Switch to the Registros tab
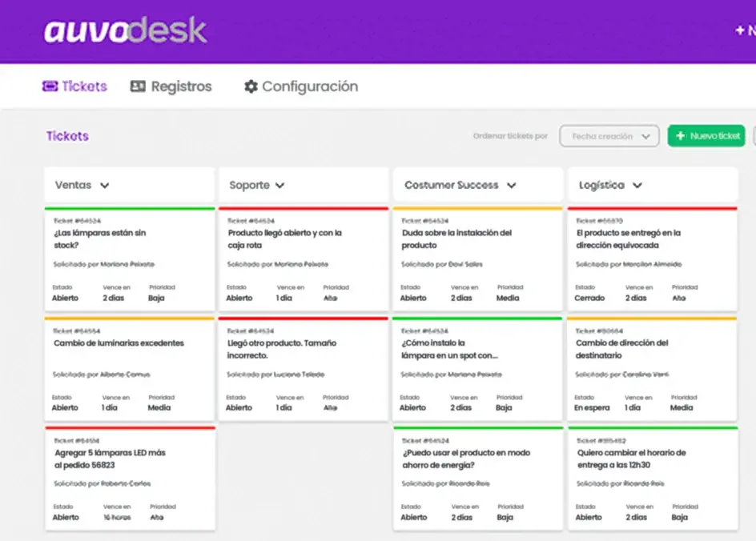Screen dimensions: 756x541 171,86
